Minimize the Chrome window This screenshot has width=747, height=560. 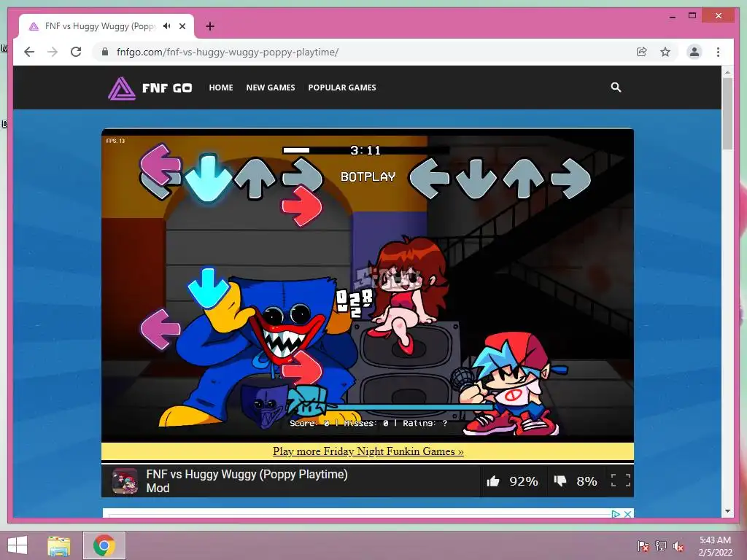pyautogui.click(x=672, y=16)
